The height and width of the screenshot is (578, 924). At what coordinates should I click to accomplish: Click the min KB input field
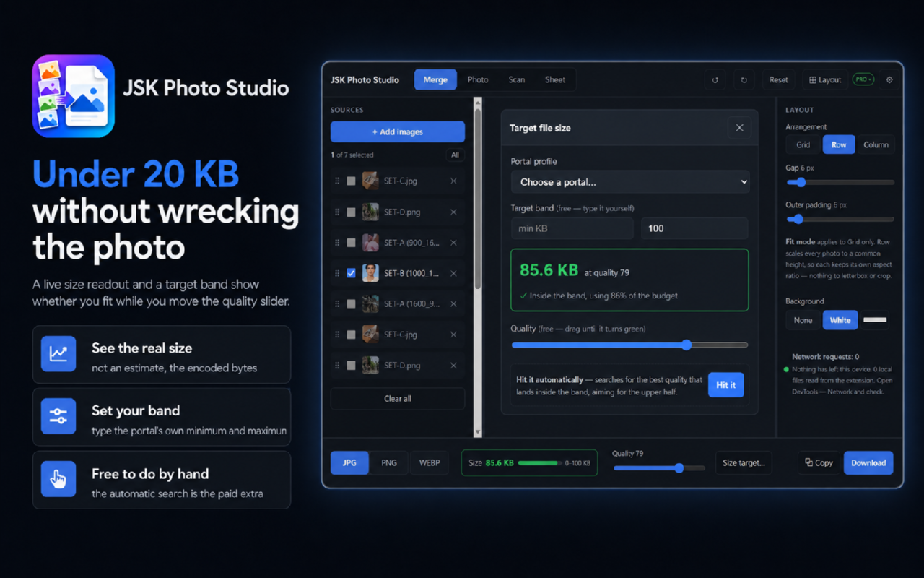coord(572,228)
